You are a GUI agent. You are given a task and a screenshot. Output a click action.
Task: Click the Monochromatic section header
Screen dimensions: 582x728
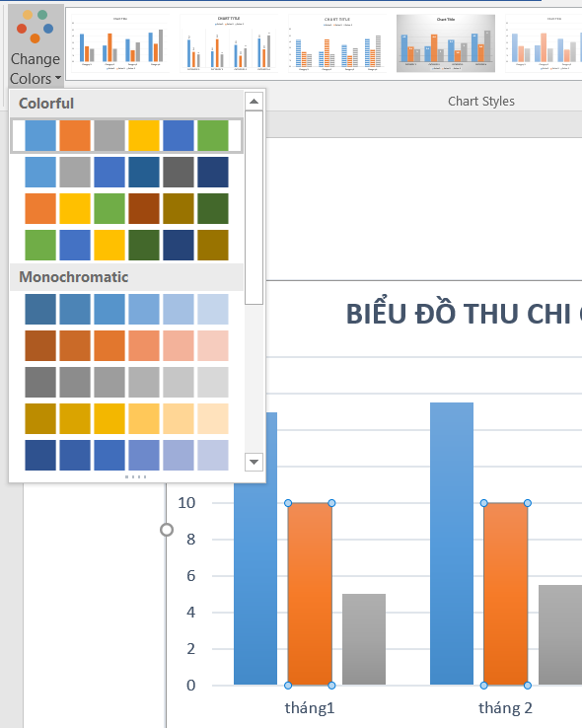tap(126, 277)
